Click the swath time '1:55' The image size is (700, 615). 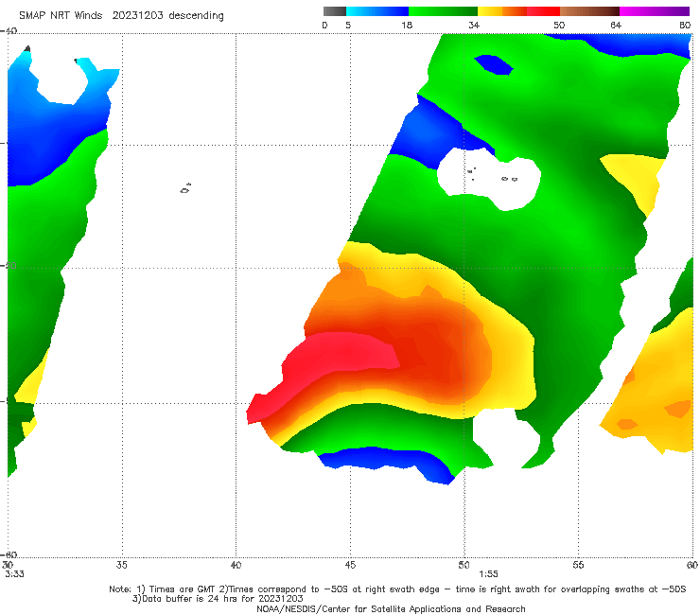(488, 574)
